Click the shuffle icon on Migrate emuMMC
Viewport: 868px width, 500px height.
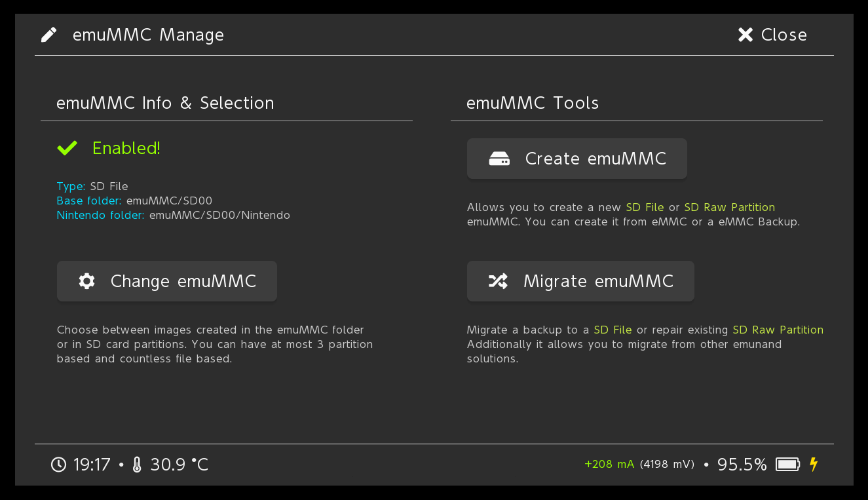(498, 281)
